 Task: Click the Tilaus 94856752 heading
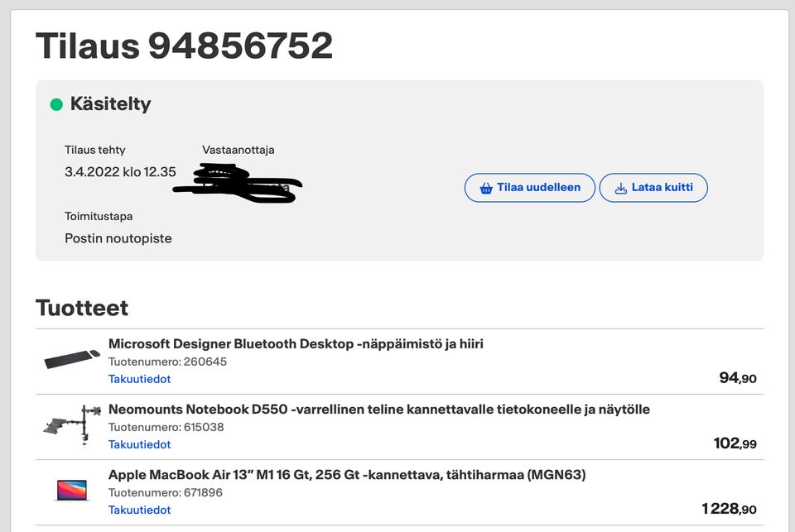[x=184, y=46]
